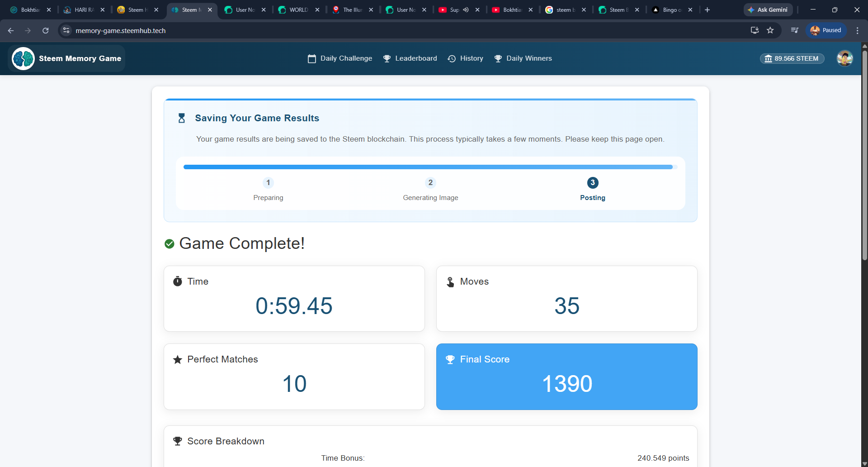The height and width of the screenshot is (467, 868).
Task: Click the YouTube icon on Bokhtiar tab
Action: [x=496, y=10]
